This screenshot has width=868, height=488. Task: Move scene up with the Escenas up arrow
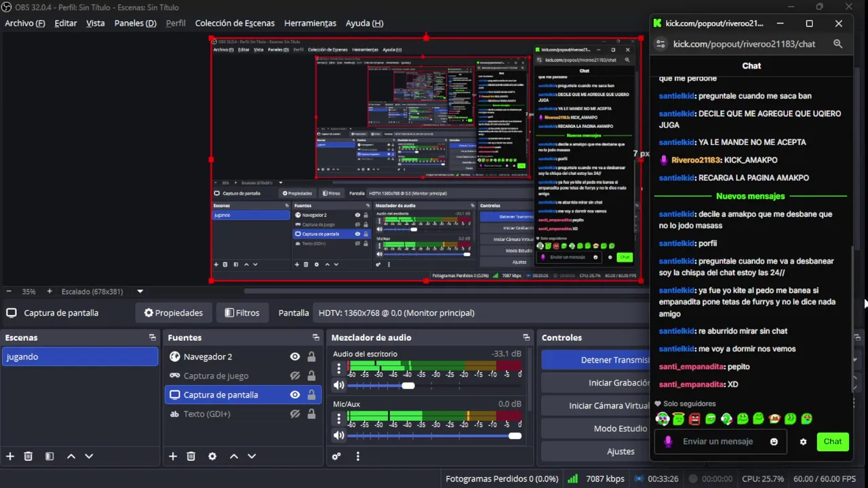tap(71, 456)
